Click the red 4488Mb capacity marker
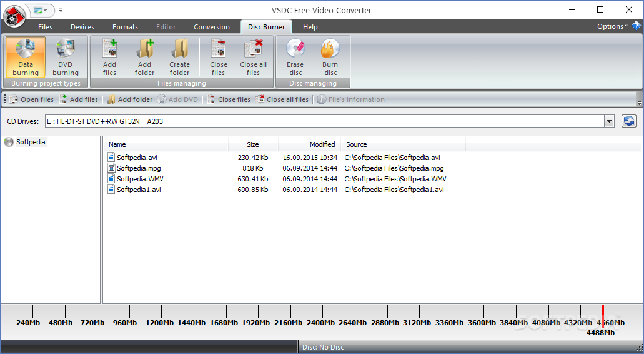Viewport: 644px width, 354px height. click(x=603, y=316)
